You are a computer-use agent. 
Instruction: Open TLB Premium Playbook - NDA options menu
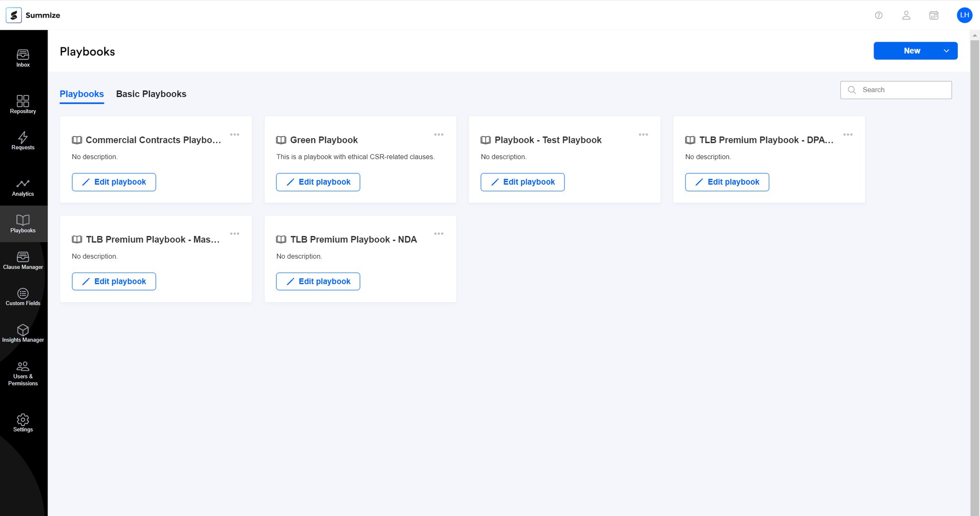click(x=439, y=234)
